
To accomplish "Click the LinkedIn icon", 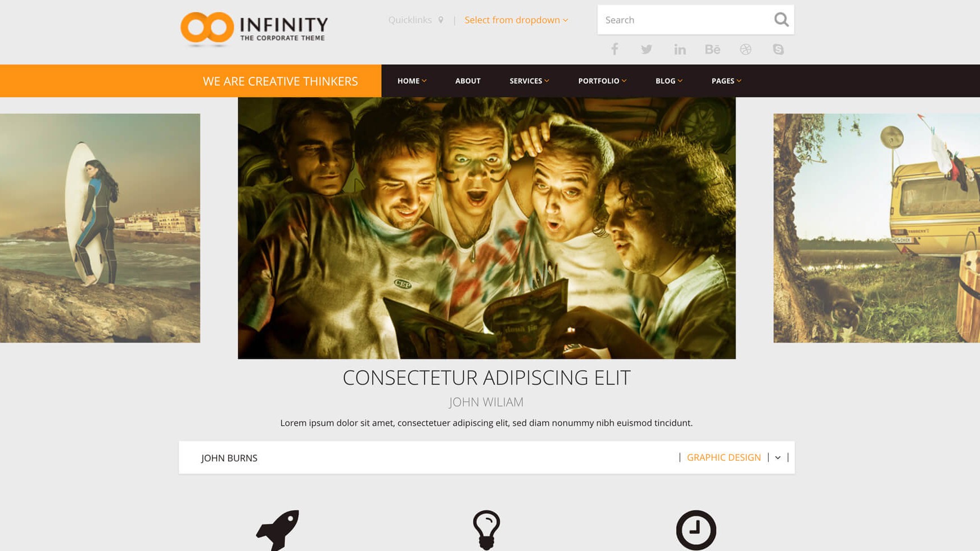I will click(x=680, y=50).
